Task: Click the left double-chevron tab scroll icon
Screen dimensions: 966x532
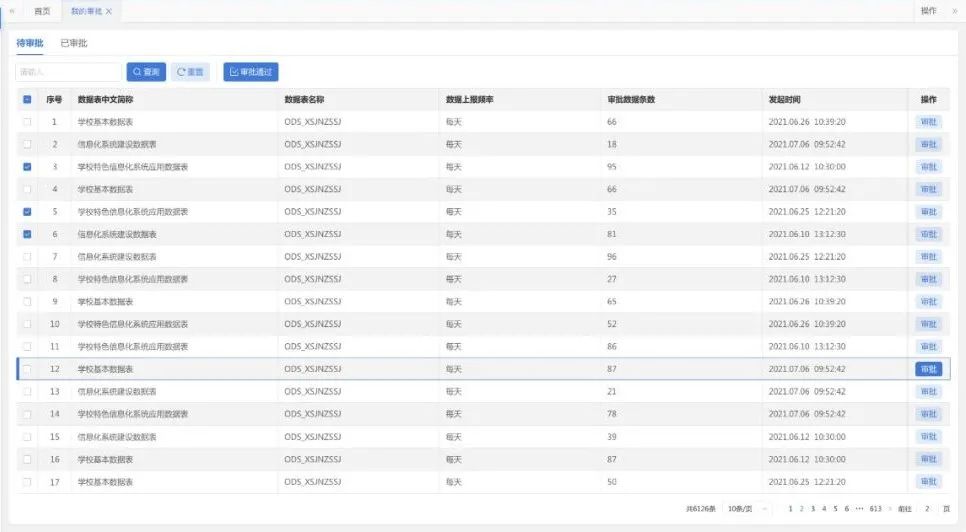Action: (12, 11)
